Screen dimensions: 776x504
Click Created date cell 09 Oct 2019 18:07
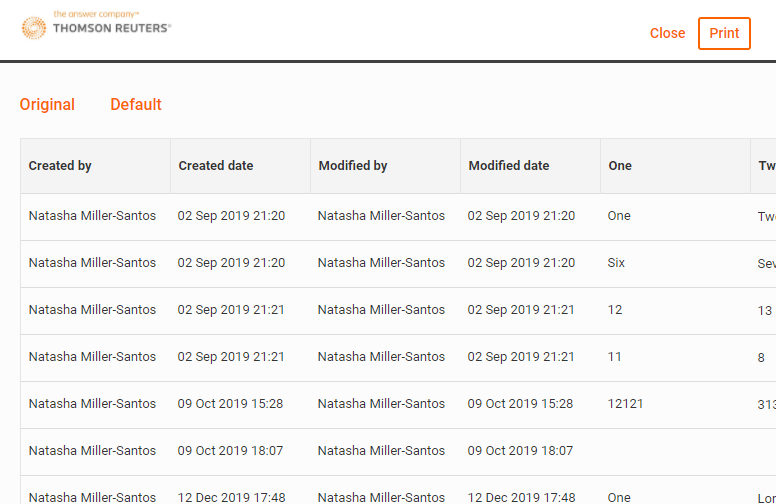click(230, 451)
